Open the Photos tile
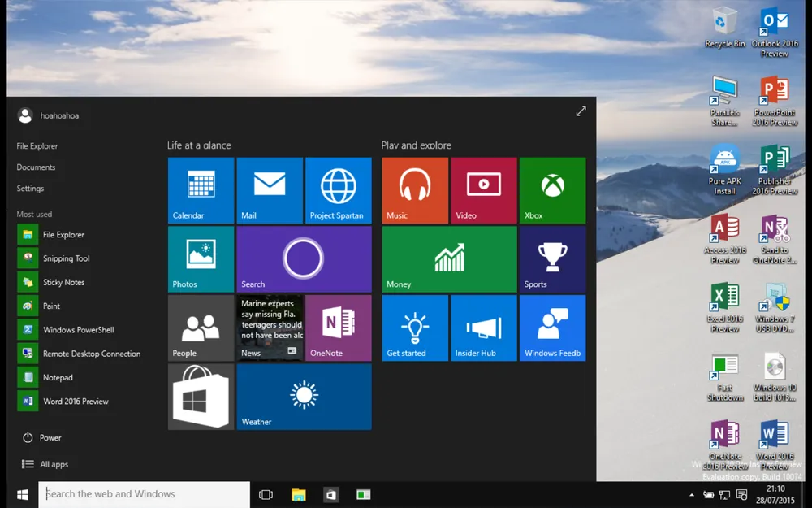 (x=201, y=259)
